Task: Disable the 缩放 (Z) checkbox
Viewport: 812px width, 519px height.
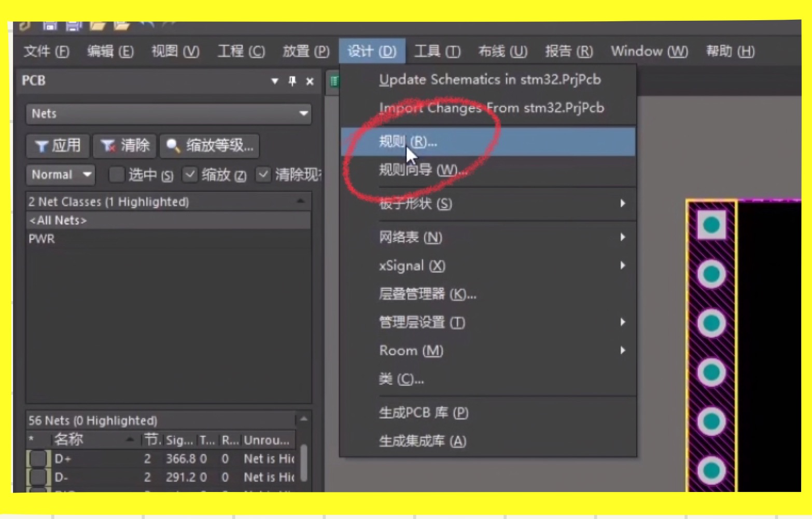Action: [190, 175]
